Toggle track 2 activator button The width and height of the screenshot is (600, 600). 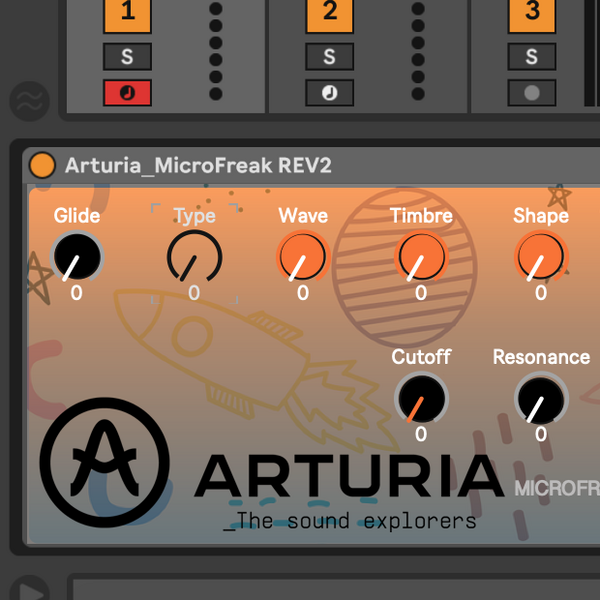tap(329, 15)
